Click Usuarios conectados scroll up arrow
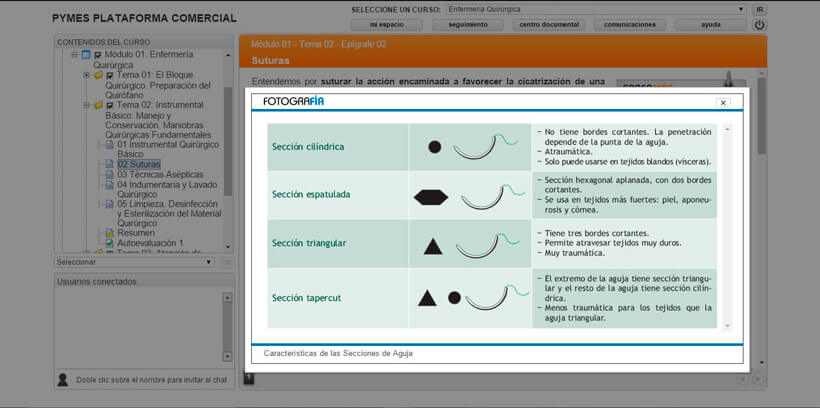 227,298
